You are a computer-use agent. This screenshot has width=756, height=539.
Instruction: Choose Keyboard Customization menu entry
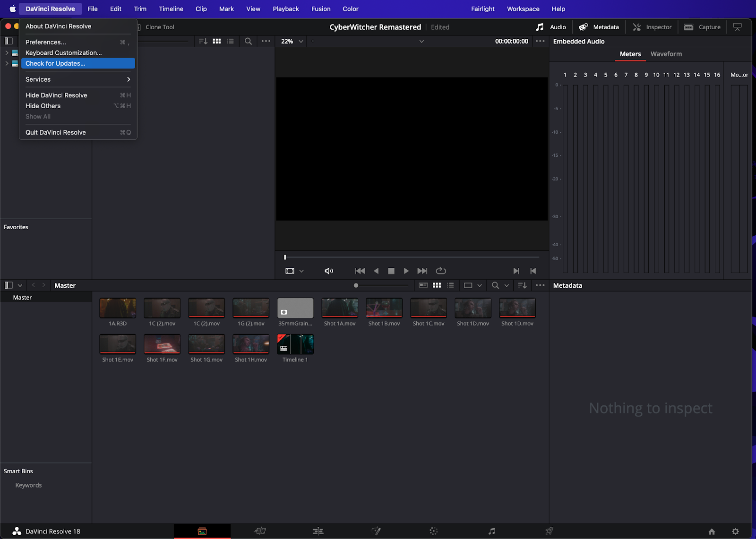tap(78, 53)
